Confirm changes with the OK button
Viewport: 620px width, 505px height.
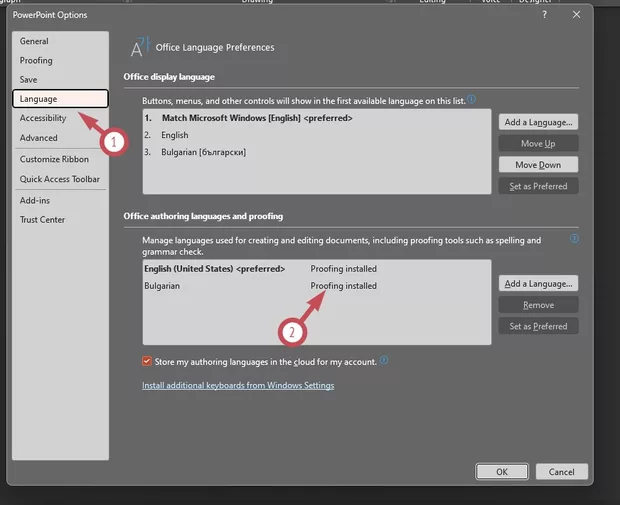(502, 472)
